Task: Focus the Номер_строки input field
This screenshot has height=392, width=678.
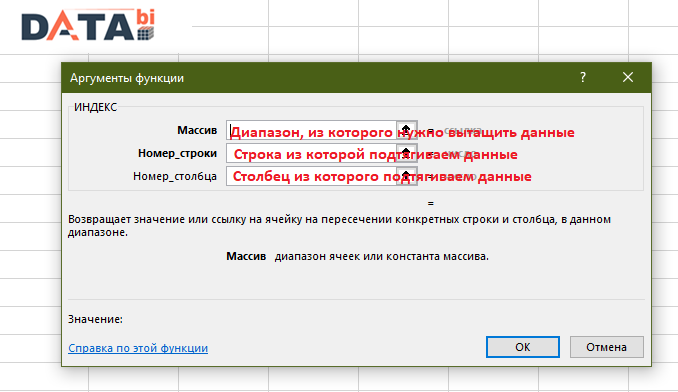Action: (x=311, y=153)
